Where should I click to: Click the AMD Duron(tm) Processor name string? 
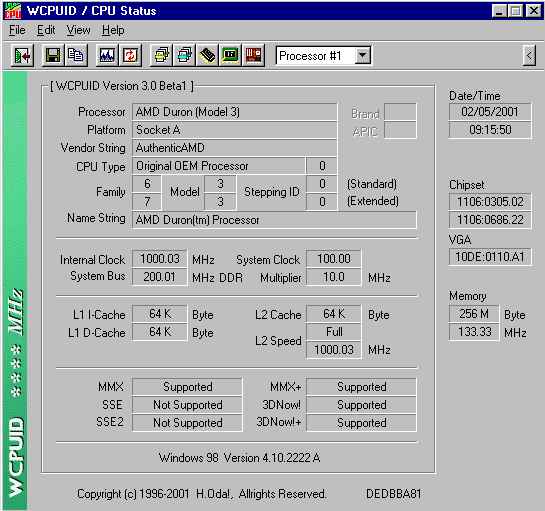point(274,220)
